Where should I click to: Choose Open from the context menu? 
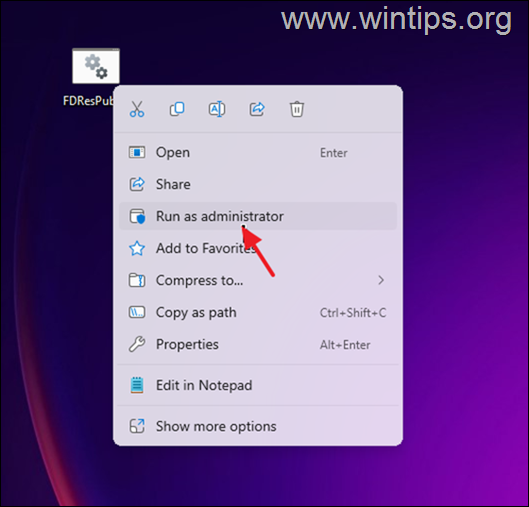(258, 152)
